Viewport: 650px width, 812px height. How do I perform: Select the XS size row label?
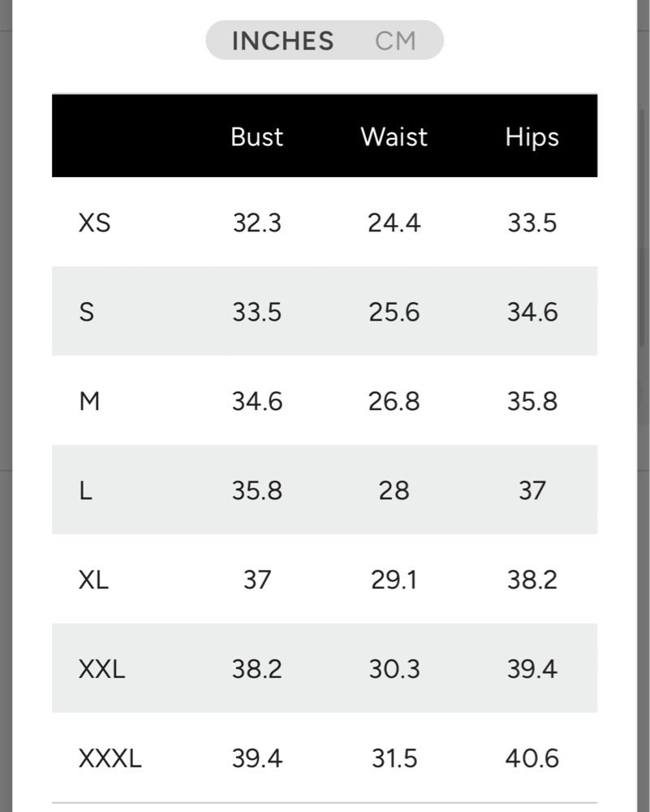click(x=94, y=223)
